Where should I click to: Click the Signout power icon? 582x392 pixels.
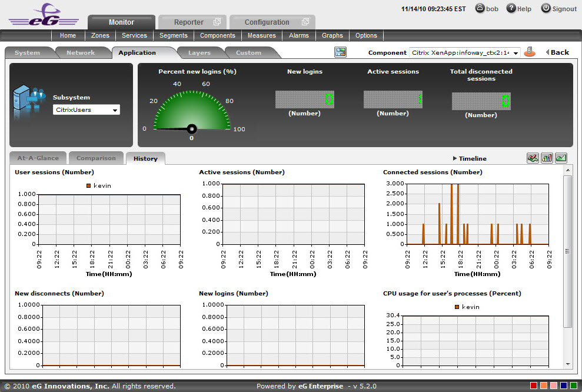click(546, 8)
